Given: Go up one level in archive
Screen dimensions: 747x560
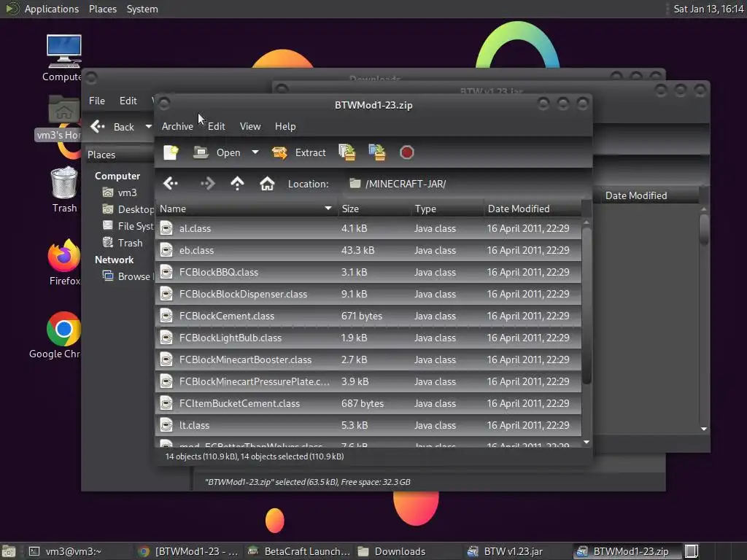Looking at the screenshot, I should (x=237, y=183).
